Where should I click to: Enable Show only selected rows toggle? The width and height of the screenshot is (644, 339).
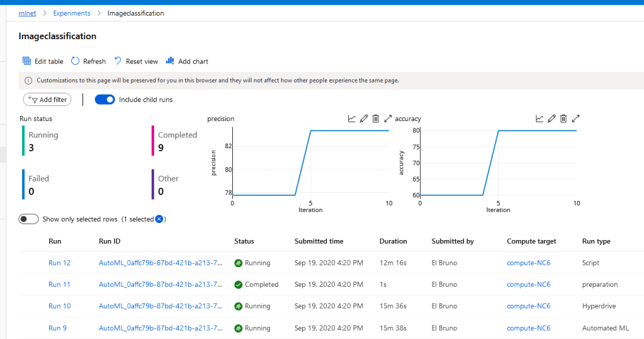tap(28, 219)
